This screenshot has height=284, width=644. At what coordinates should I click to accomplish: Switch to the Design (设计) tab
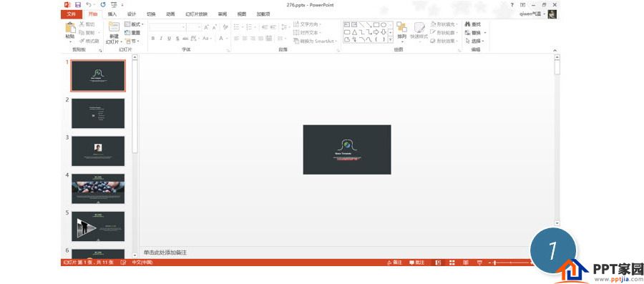tap(132, 14)
